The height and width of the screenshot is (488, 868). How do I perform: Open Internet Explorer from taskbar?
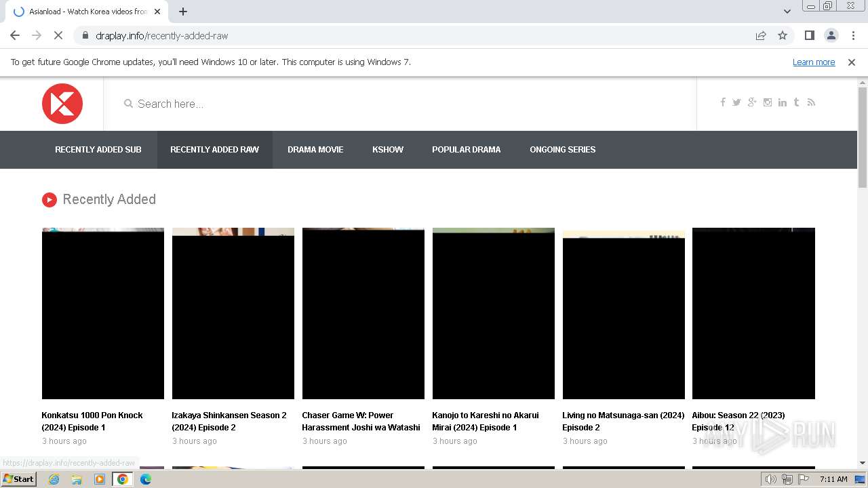tap(54, 479)
